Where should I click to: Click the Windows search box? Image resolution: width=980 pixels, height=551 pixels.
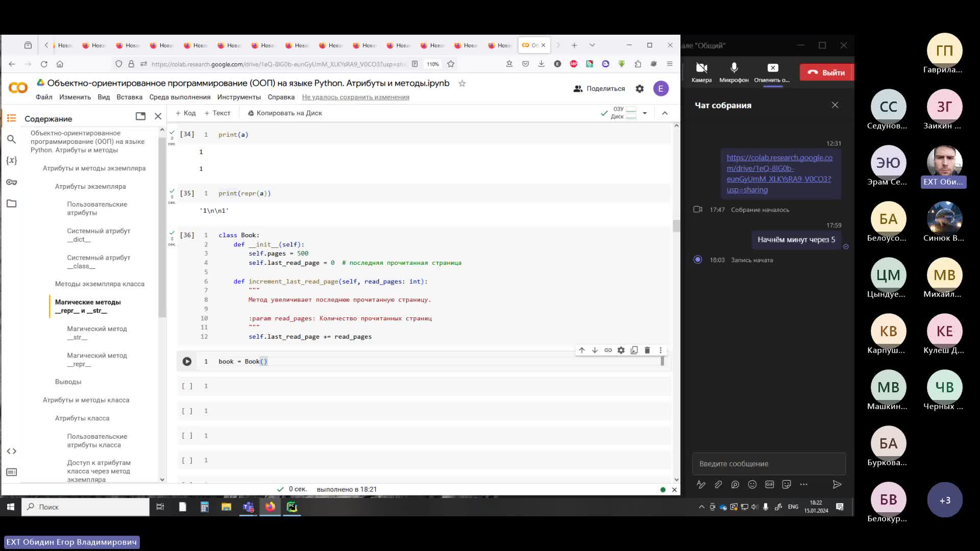85,507
